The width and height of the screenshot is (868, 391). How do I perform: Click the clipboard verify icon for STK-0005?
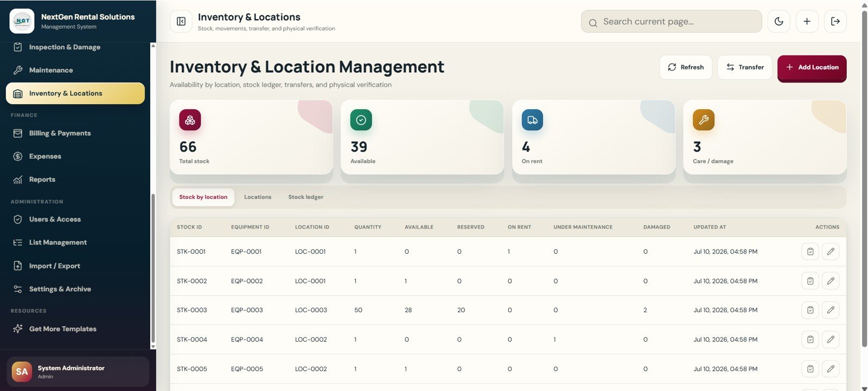click(810, 369)
